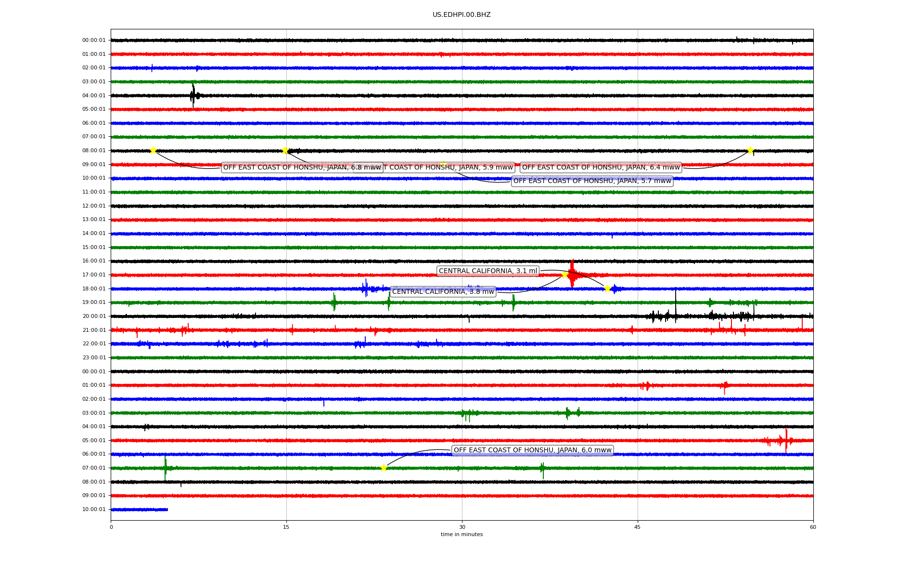The image size is (924, 578).
Task: Click the 'time in minutes' axis label
Action: pyautogui.click(x=462, y=535)
